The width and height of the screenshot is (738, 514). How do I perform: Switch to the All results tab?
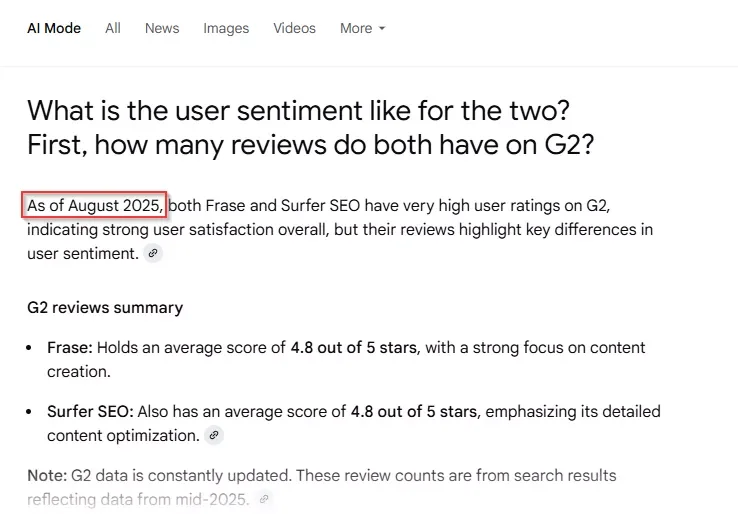pos(113,28)
